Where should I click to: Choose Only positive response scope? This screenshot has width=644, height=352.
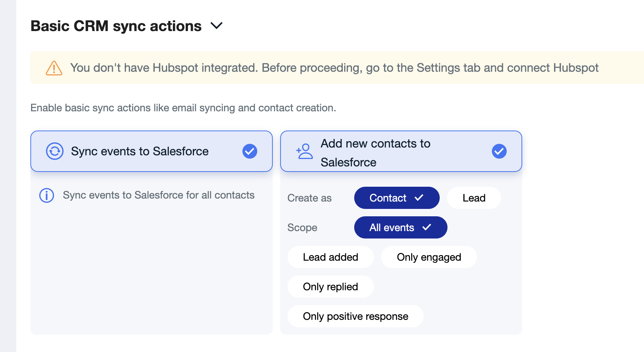(x=356, y=316)
